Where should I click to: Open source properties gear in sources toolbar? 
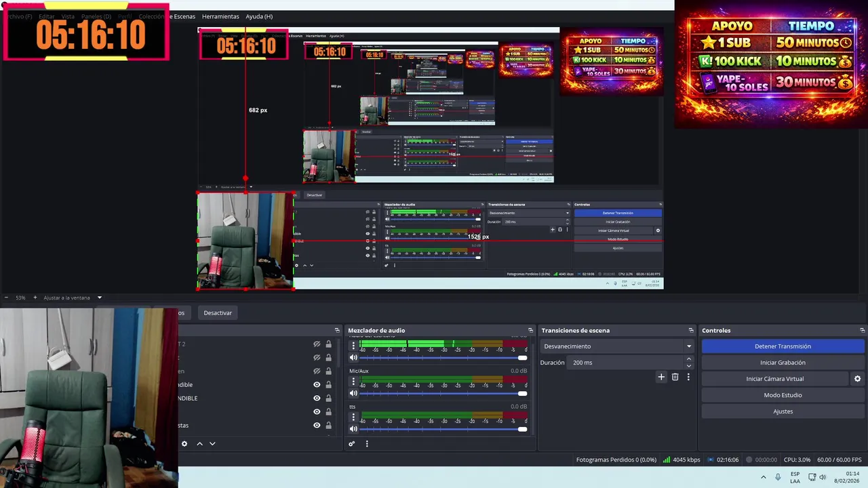coord(184,444)
